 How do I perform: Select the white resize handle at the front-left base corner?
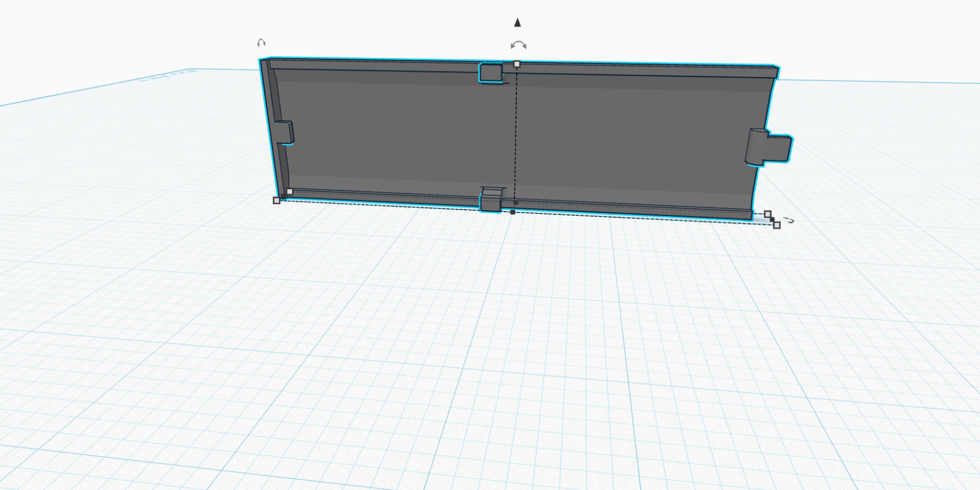point(276,200)
